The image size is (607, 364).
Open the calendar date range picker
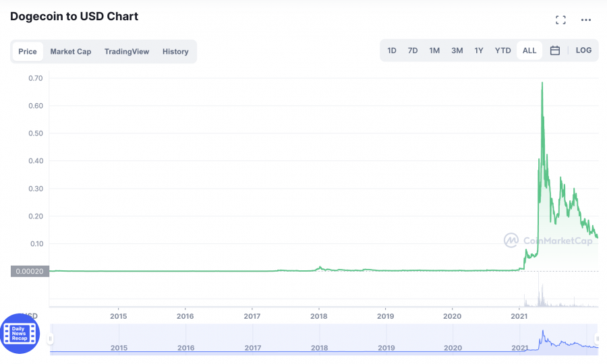[x=555, y=51]
